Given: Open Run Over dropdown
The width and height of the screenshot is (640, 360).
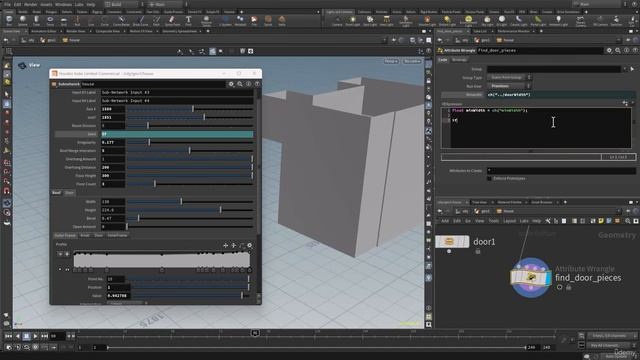Looking at the screenshot, I should [509, 86].
